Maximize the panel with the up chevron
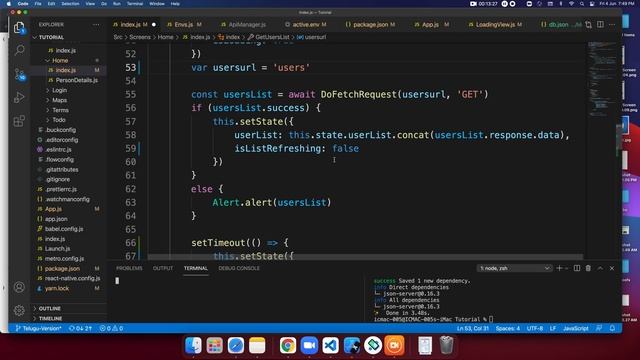The width and height of the screenshot is (640, 360). 600,268
